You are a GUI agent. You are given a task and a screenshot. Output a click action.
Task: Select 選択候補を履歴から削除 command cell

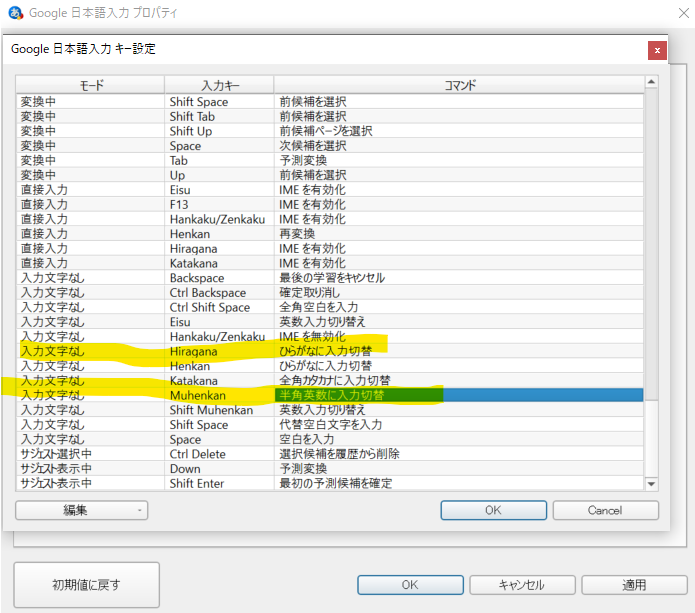459,454
